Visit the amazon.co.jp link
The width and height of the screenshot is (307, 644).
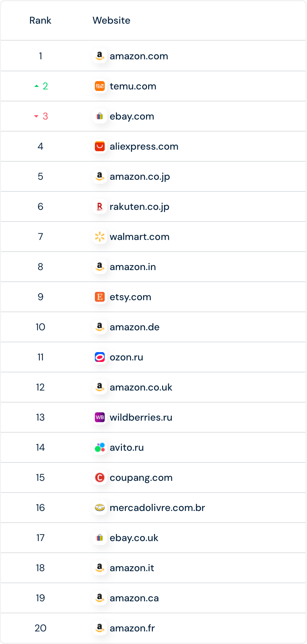(140, 177)
